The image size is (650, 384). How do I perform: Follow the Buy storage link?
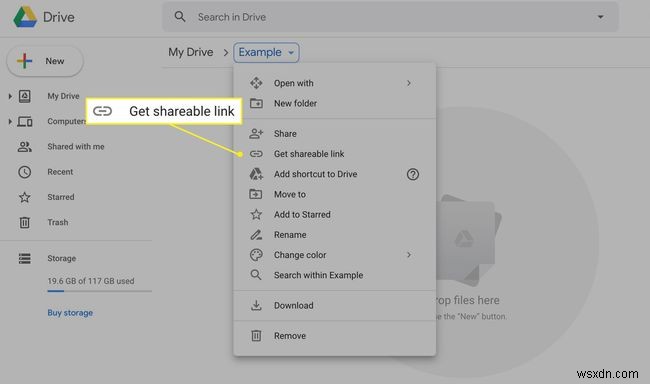70,313
